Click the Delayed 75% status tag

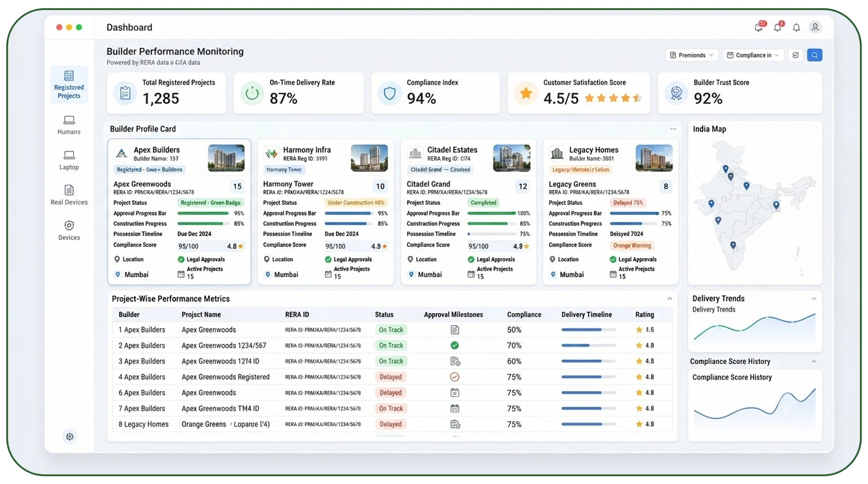(628, 203)
